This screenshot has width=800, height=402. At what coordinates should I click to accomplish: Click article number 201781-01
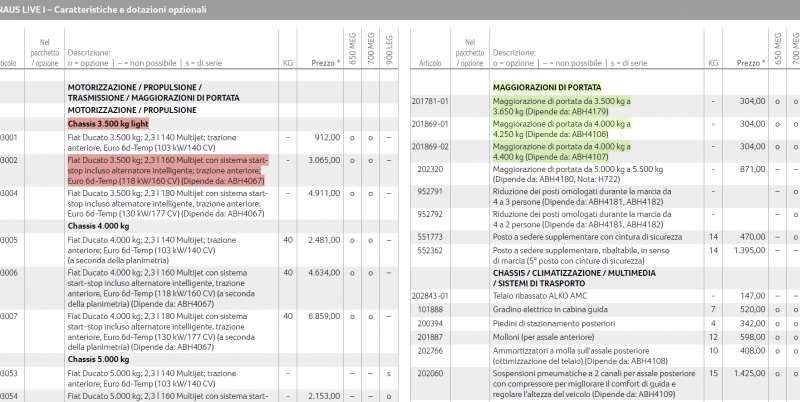pyautogui.click(x=430, y=101)
